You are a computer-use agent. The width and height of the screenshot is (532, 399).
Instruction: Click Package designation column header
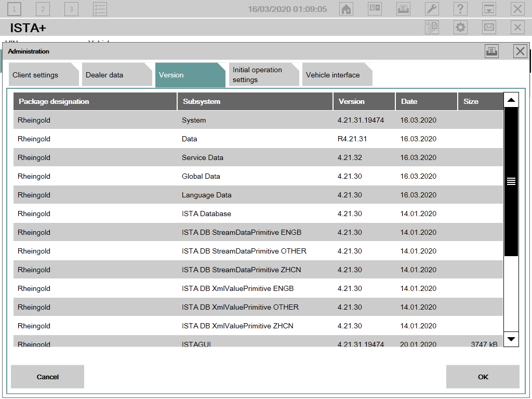(95, 101)
